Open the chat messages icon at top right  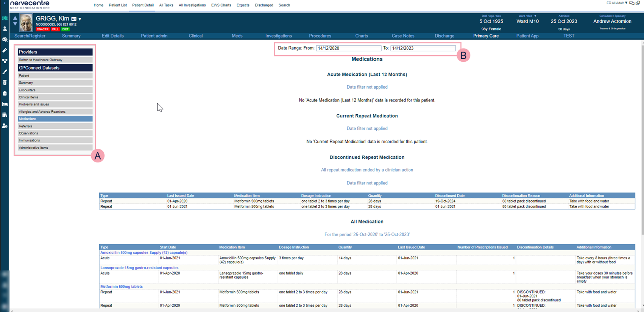[632, 3]
